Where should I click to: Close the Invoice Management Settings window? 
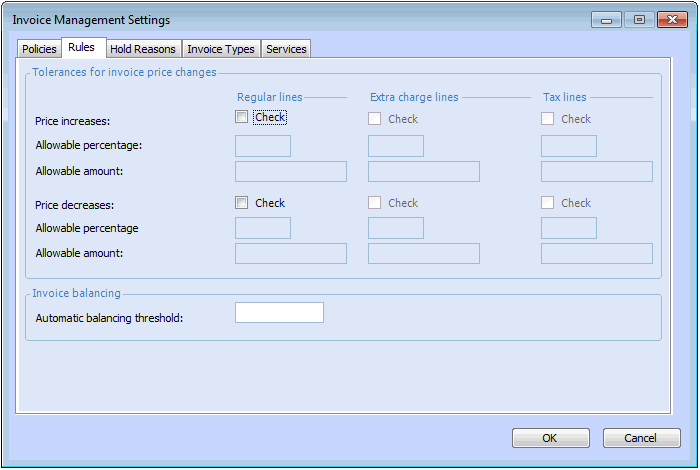[x=670, y=19]
